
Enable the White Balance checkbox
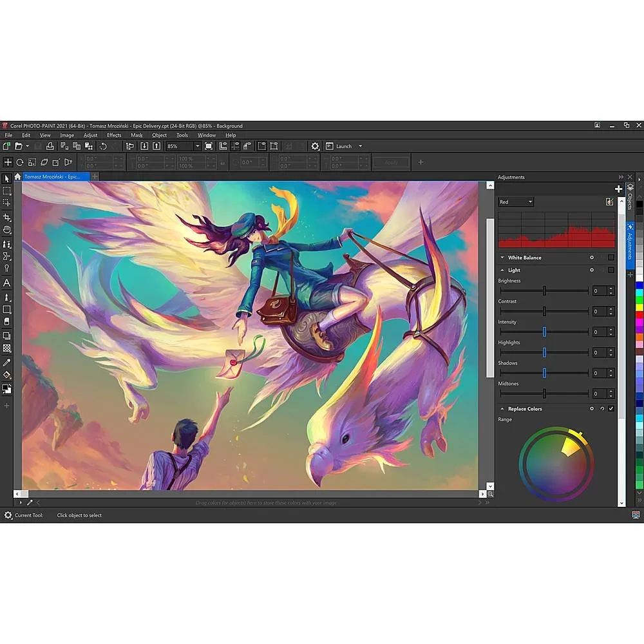[611, 258]
